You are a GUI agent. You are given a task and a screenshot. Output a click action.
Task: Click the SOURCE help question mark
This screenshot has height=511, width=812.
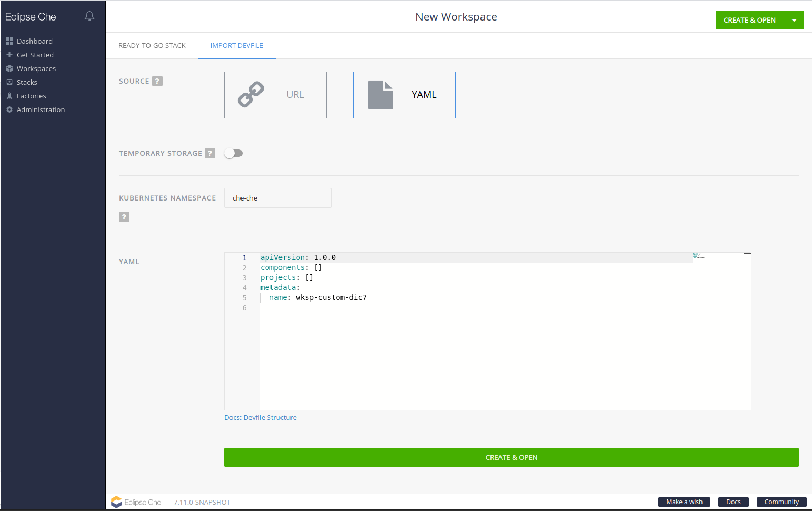click(x=157, y=81)
